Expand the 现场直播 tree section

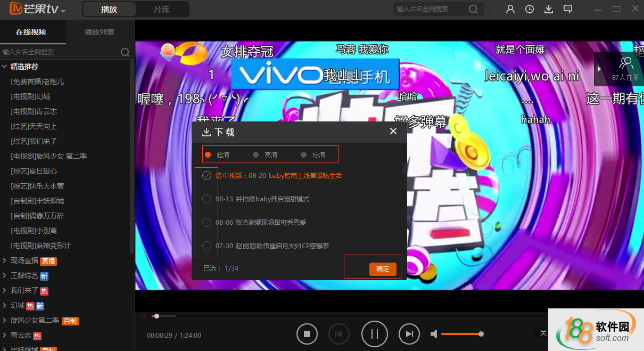(5, 261)
